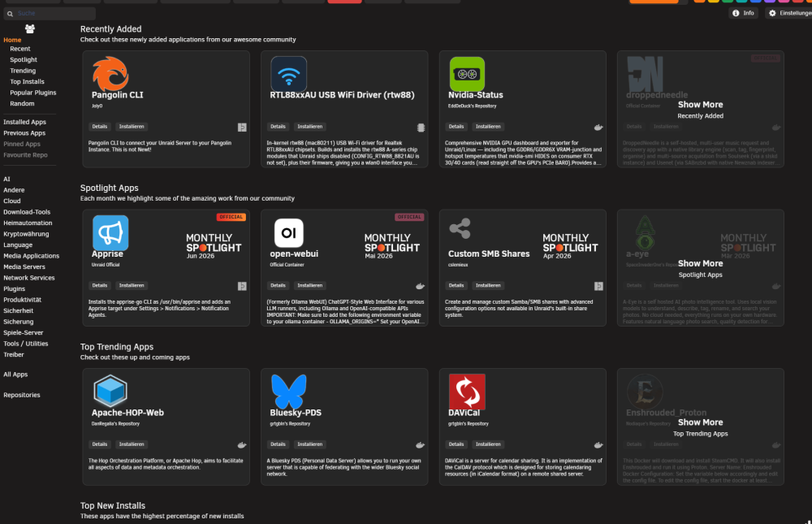Open the Spiele-Server category
Image resolution: width=812 pixels, height=524 pixels.
(x=24, y=332)
